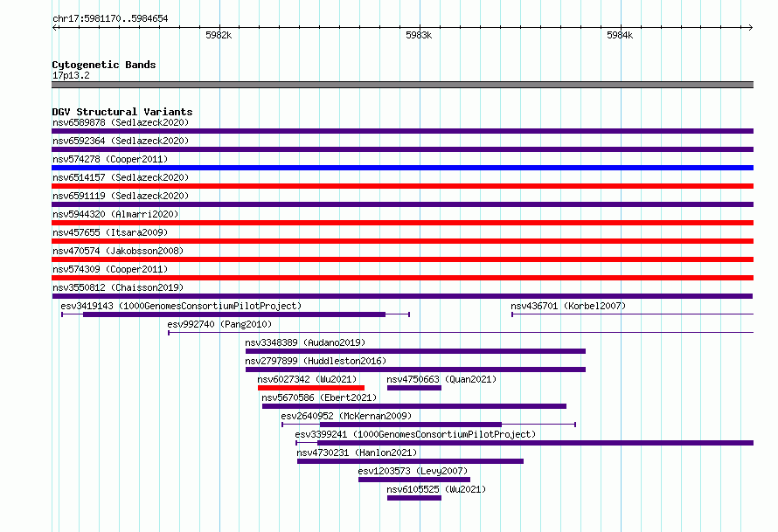This screenshot has width=778, height=532.
Task: Click the ruler's left arrow end
Action: pyautogui.click(x=54, y=28)
